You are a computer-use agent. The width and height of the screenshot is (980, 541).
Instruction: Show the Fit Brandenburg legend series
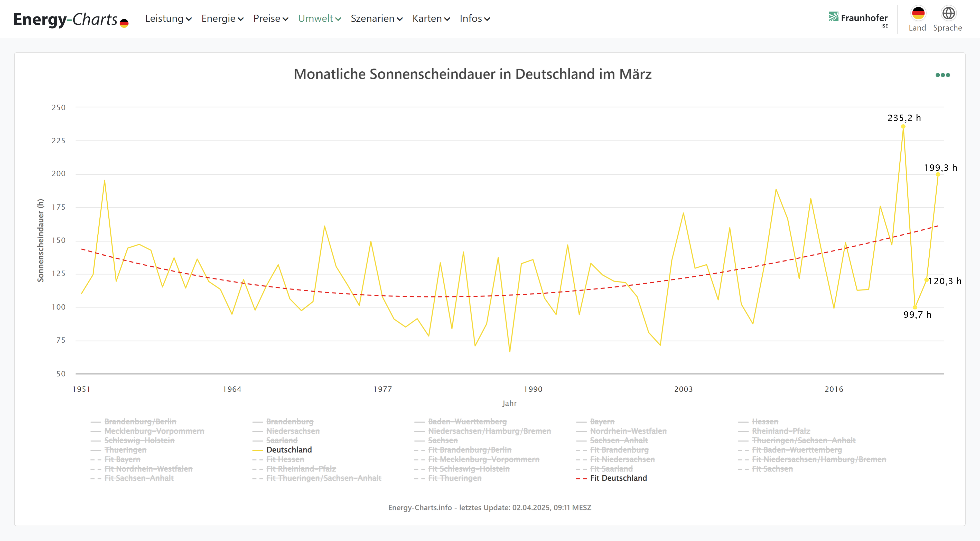pyautogui.click(x=612, y=450)
